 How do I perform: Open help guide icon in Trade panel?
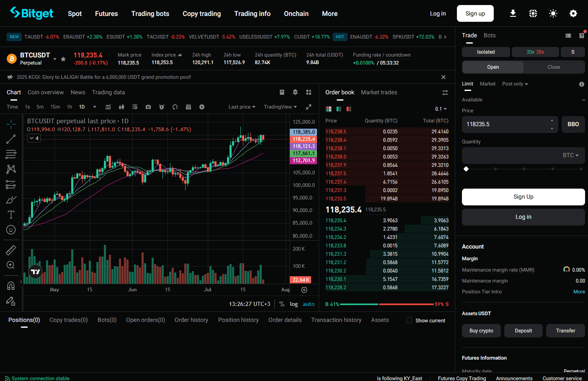[x=582, y=35]
